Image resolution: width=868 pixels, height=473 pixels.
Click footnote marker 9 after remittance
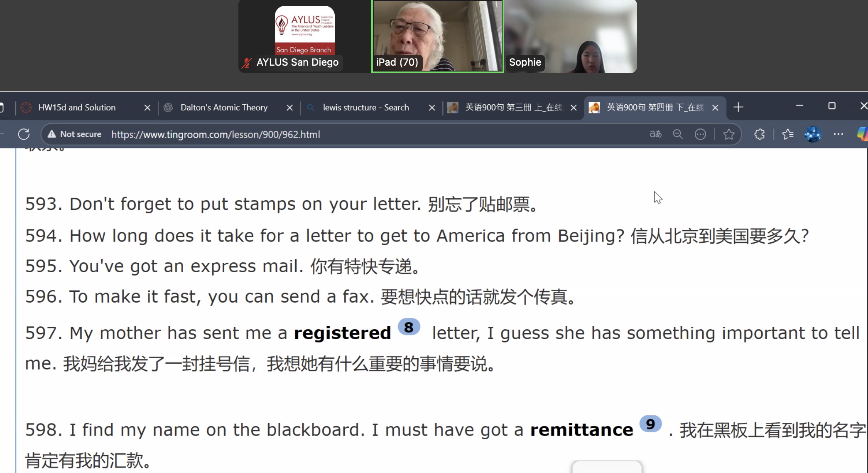tap(650, 424)
